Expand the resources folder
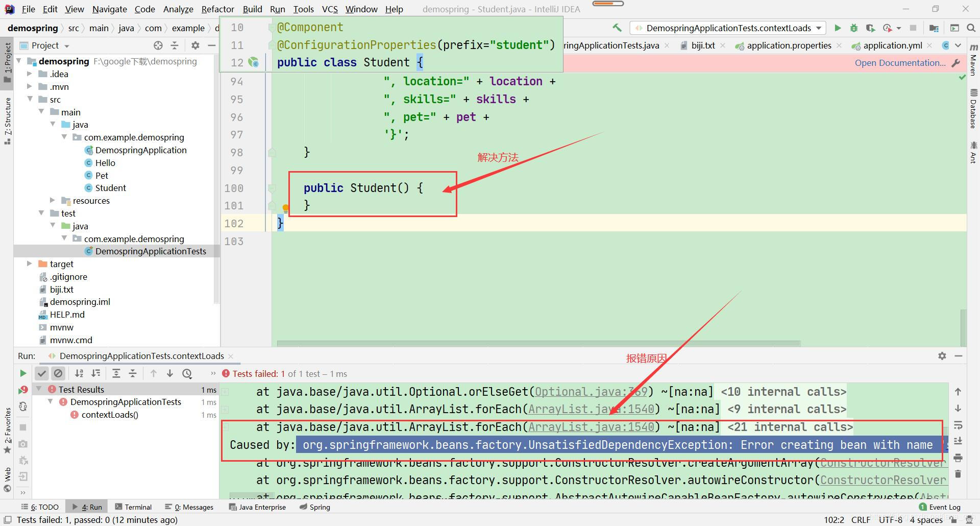980x526 pixels. click(x=52, y=200)
